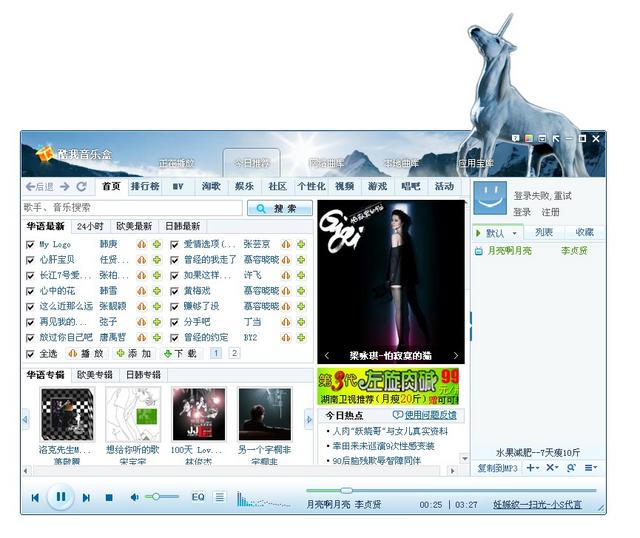Expand the 默认 playlist dropdown arrow
The image size is (640, 538).
coord(514,233)
